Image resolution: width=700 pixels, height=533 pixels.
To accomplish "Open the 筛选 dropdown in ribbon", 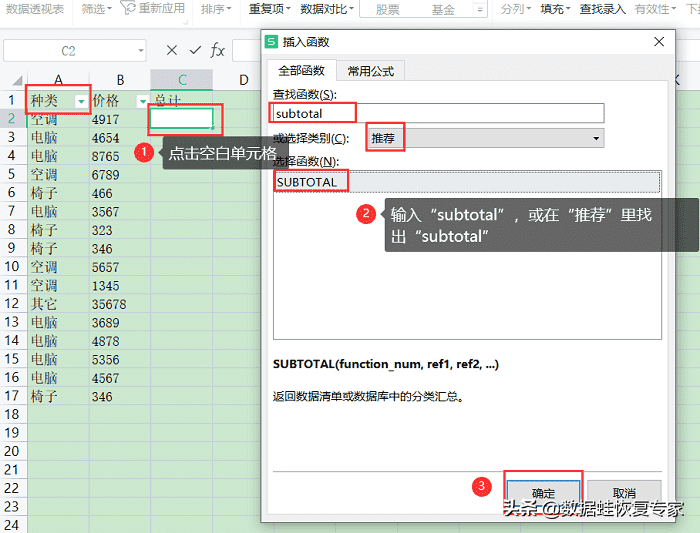I will coord(96,8).
